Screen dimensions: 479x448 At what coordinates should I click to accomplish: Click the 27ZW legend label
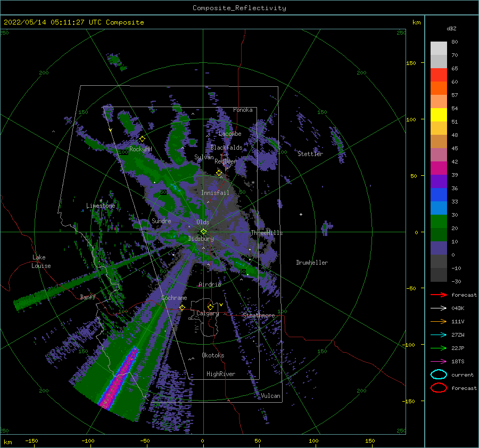click(458, 335)
